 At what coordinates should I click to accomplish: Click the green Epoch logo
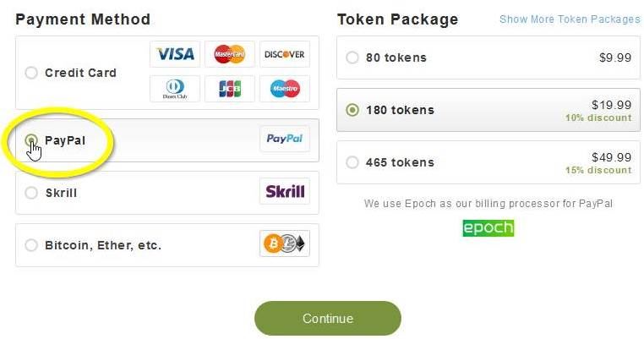[x=488, y=228]
